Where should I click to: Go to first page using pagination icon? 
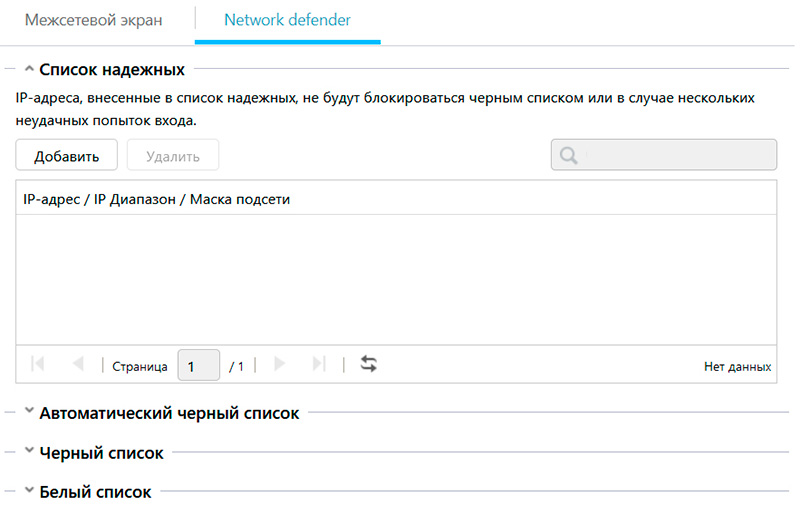click(x=38, y=365)
